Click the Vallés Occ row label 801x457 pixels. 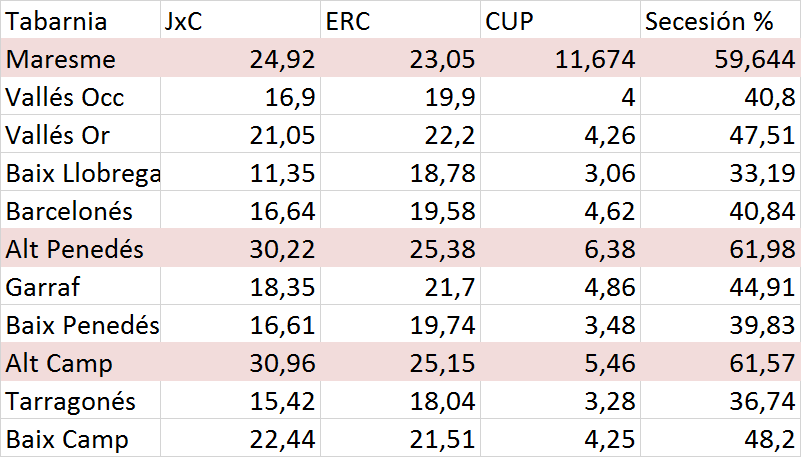(80, 97)
